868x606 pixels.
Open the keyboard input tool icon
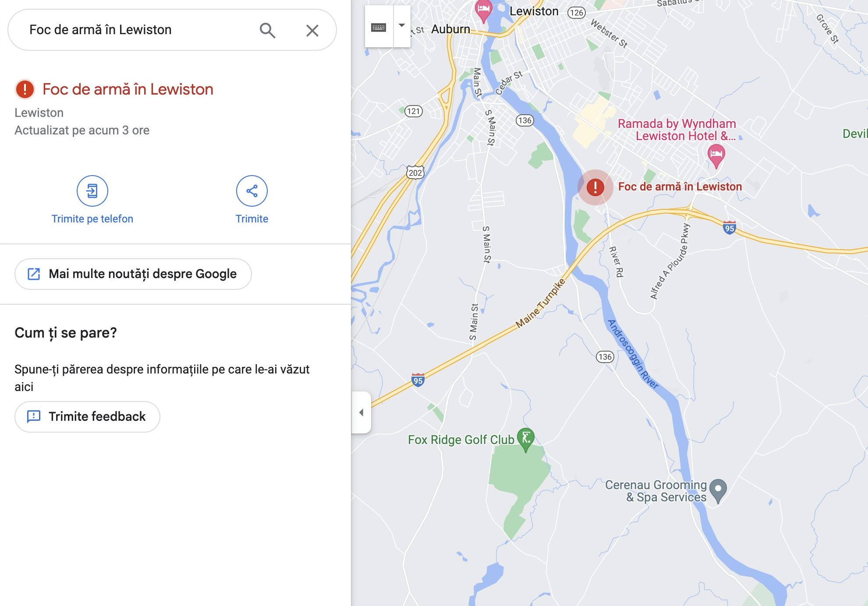[379, 28]
